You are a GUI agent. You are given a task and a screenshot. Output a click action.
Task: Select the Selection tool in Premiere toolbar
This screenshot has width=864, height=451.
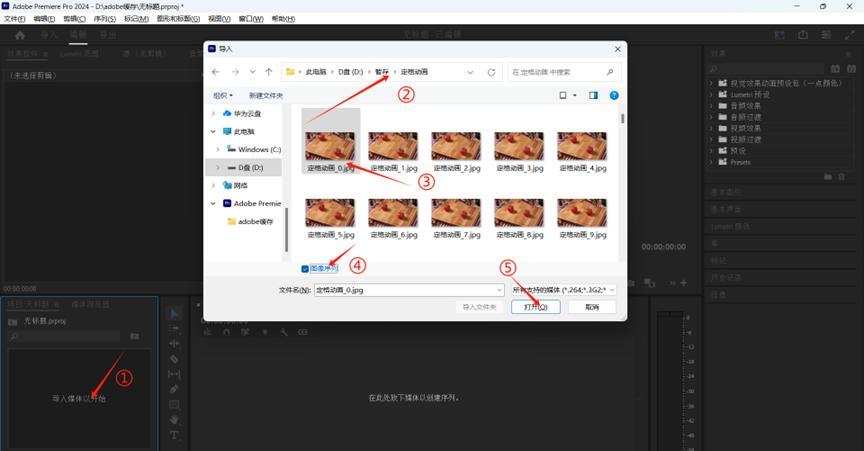pos(174,313)
